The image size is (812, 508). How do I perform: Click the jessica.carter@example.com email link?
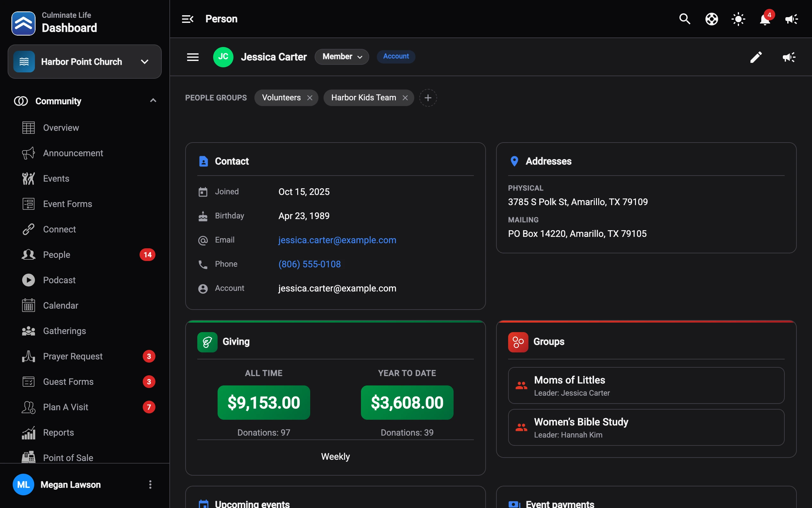[337, 240]
